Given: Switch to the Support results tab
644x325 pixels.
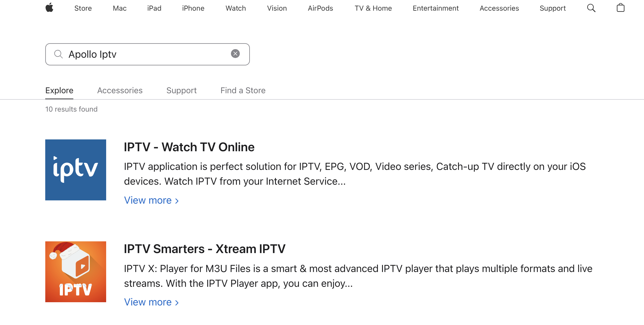Looking at the screenshot, I should pos(182,90).
